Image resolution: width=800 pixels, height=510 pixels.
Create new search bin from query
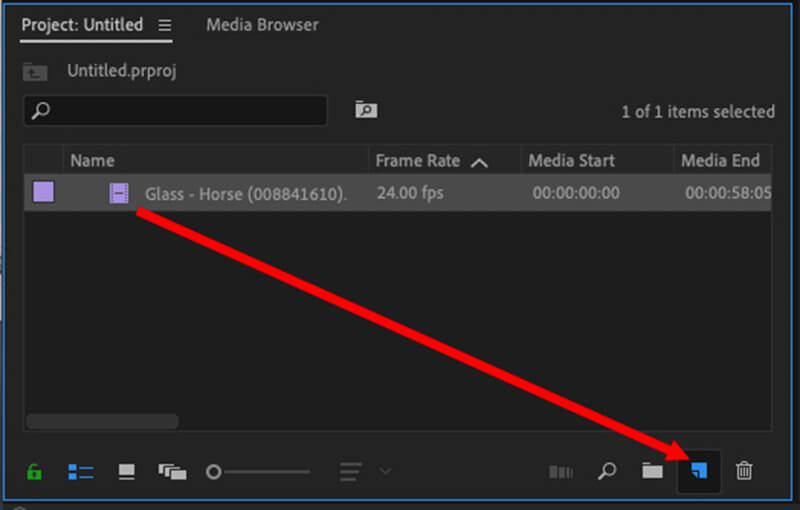[x=366, y=110]
